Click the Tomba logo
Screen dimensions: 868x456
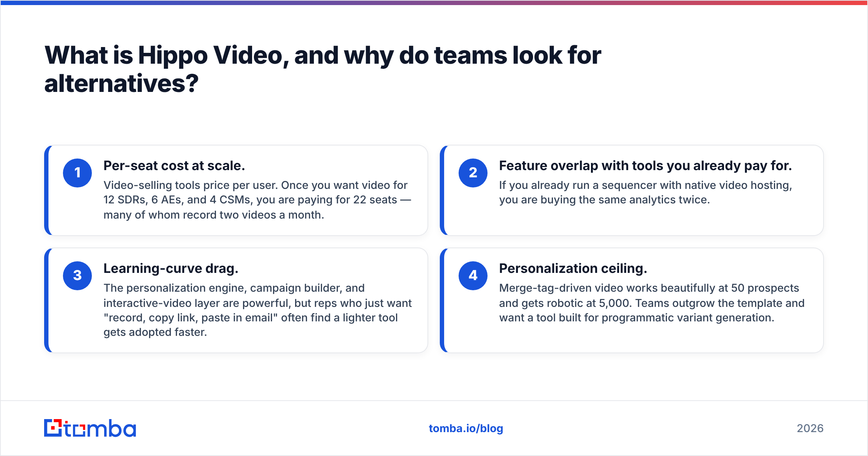[90, 428]
